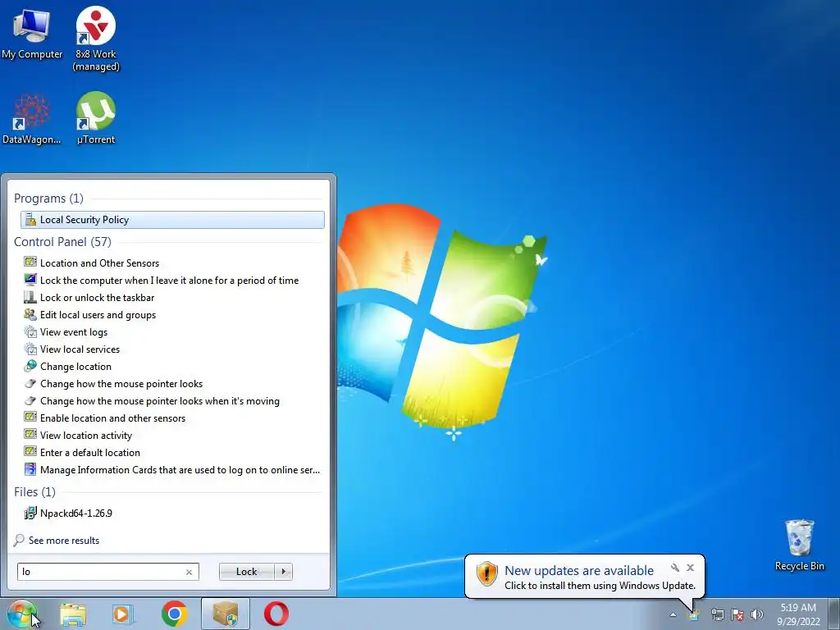Click the volume speaker tray icon
Screen dimensions: 840x630
(x=757, y=614)
